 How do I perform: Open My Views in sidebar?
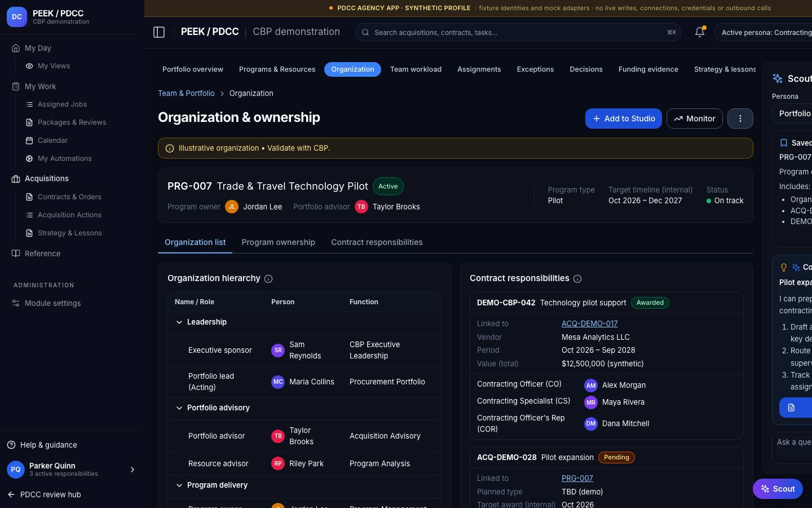tap(54, 66)
